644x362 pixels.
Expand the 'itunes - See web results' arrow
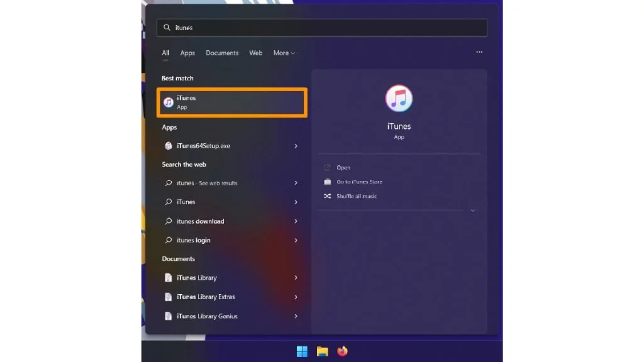click(296, 183)
